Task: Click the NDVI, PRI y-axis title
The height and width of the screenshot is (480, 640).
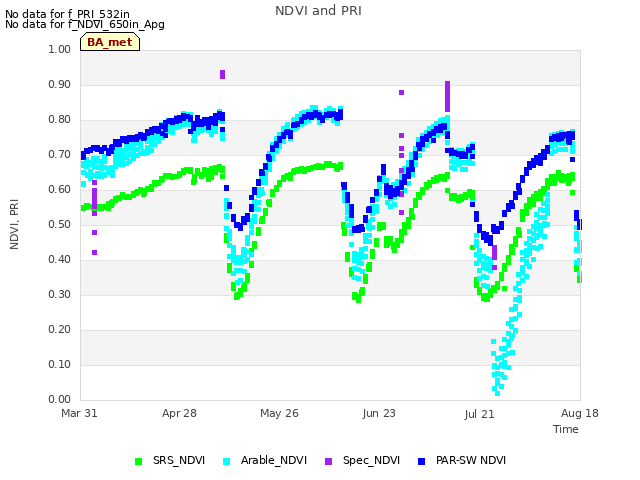Action: click(x=14, y=224)
